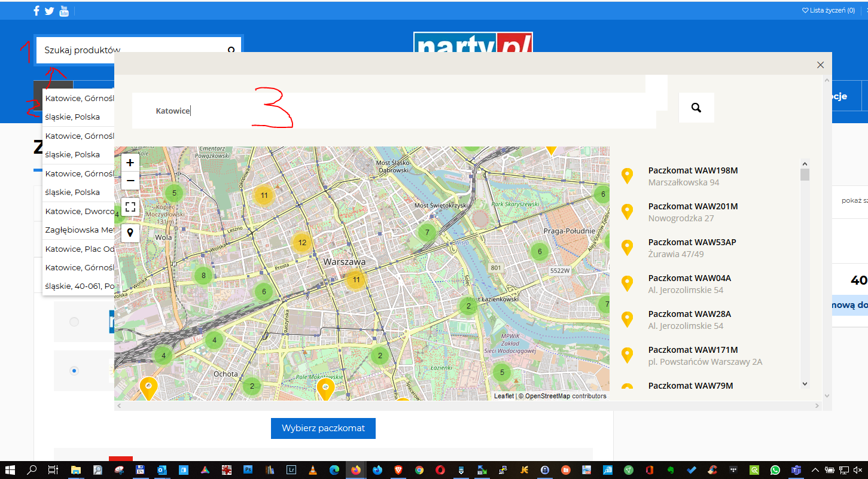Show hidden system tray icons
The width and height of the screenshot is (868, 479).
(x=816, y=470)
